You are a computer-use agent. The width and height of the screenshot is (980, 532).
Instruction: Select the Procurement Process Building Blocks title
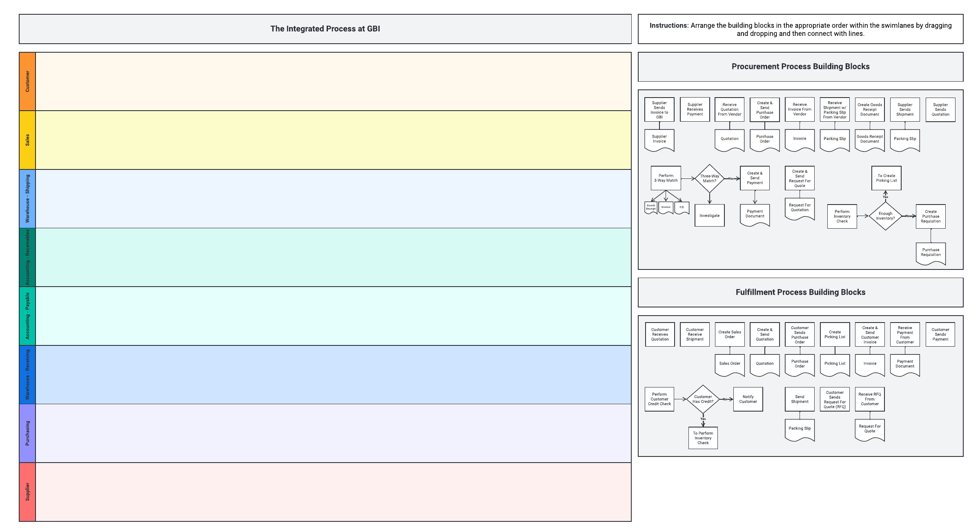[800, 67]
